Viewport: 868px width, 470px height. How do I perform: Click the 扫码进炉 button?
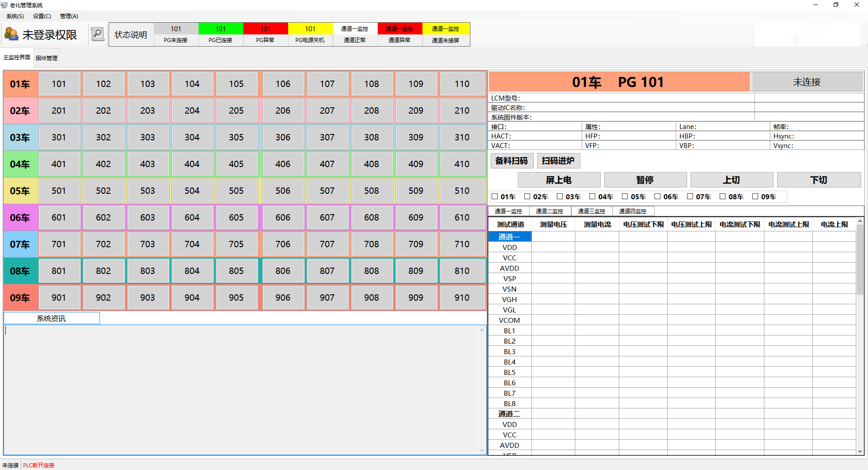pos(558,161)
